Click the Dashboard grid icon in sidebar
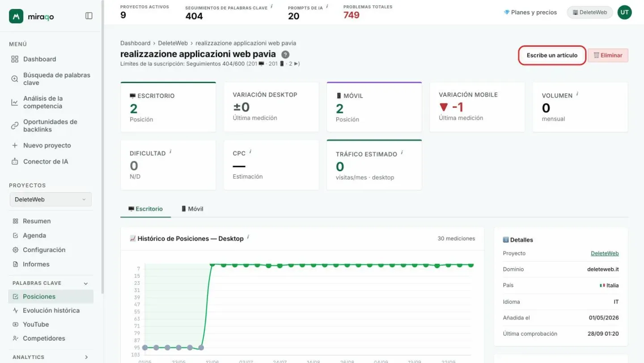Image resolution: width=644 pixels, height=363 pixels. [x=15, y=59]
